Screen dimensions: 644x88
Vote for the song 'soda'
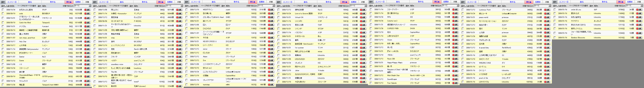click(87, 14)
